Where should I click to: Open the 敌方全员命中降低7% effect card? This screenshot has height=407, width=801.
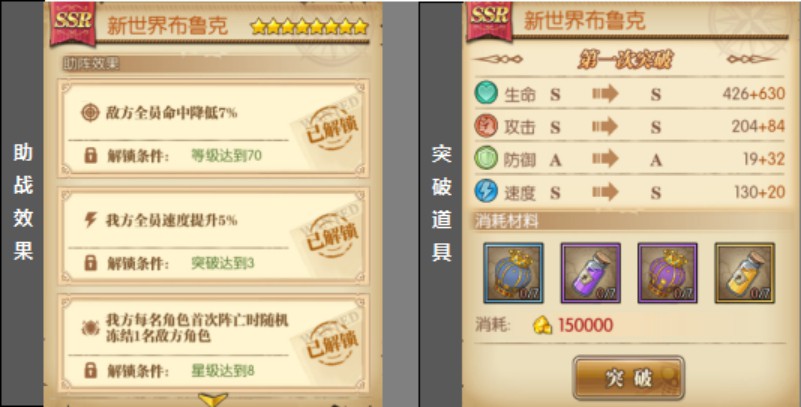coord(213,128)
